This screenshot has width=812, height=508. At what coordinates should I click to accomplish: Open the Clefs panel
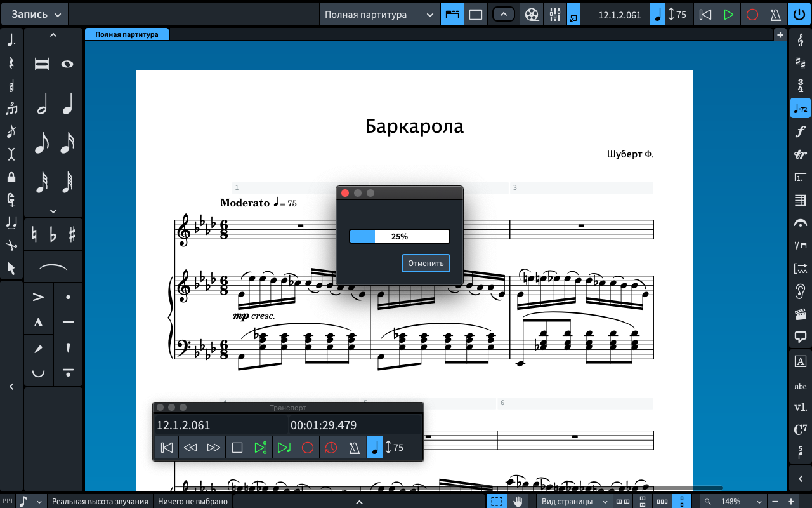tap(800, 39)
